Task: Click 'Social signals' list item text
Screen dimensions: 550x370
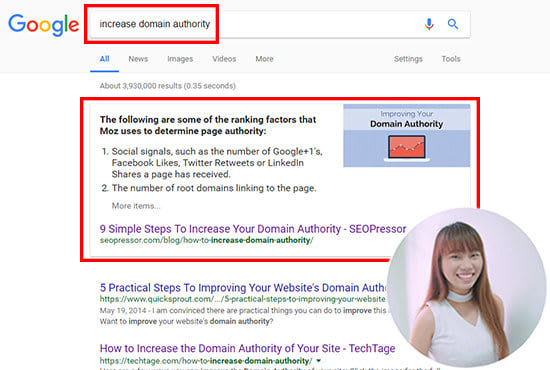Action: tap(217, 163)
